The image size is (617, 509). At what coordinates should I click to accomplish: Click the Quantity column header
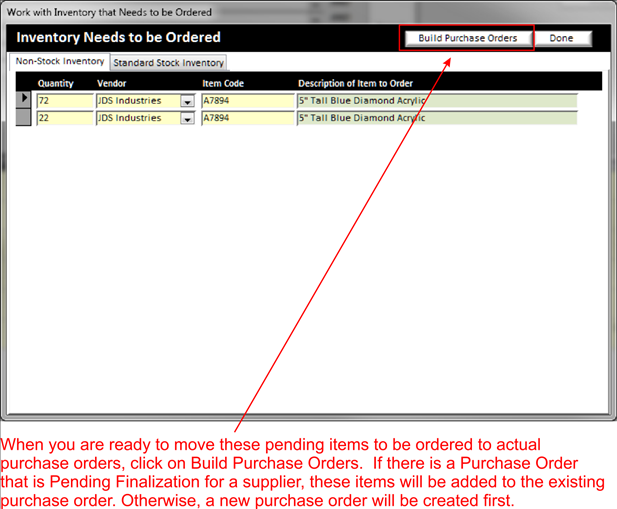(x=55, y=83)
